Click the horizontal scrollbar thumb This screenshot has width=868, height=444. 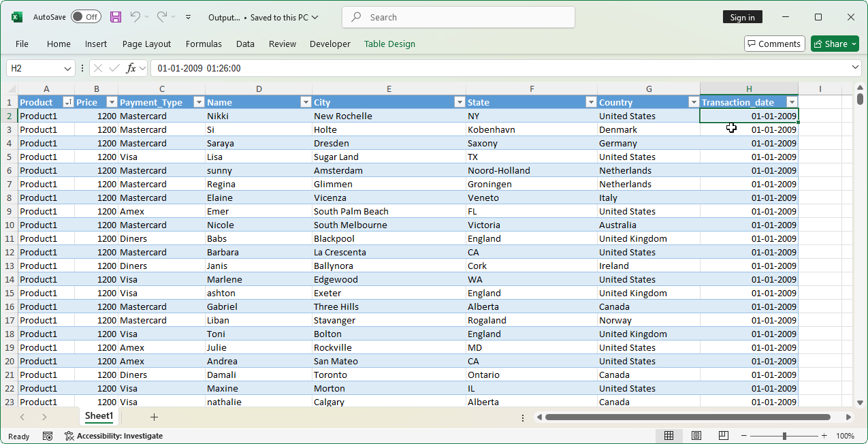point(688,417)
